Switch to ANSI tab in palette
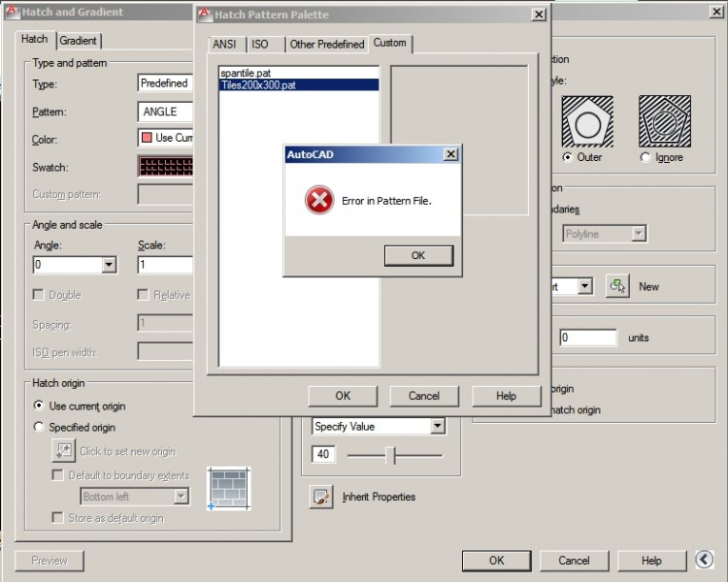Viewport: 728px width, 582px height. click(x=225, y=44)
